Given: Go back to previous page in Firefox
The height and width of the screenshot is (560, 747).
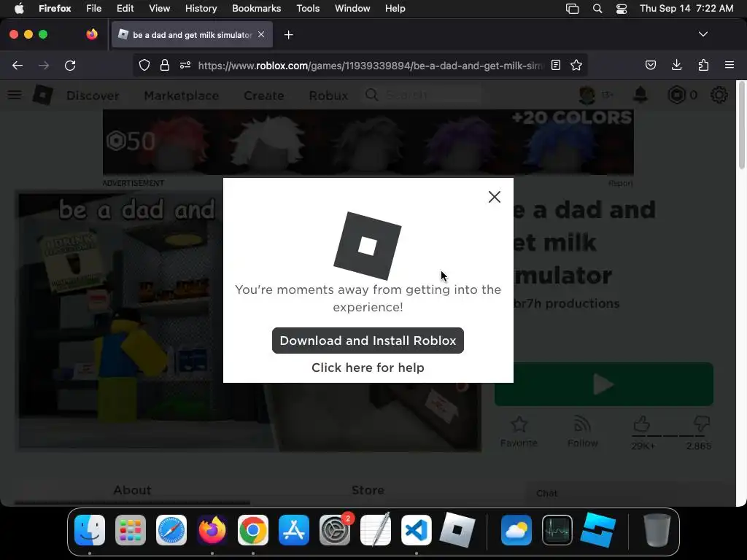Looking at the screenshot, I should point(18,65).
